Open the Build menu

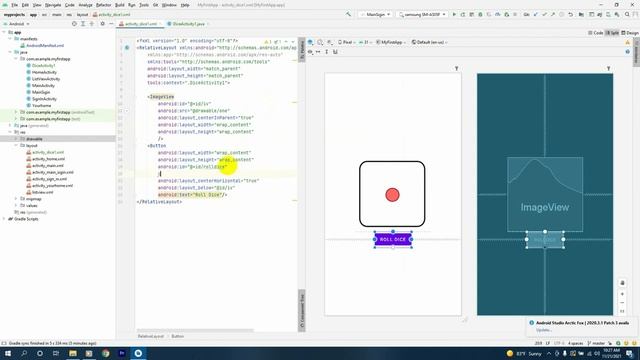coord(120,5)
